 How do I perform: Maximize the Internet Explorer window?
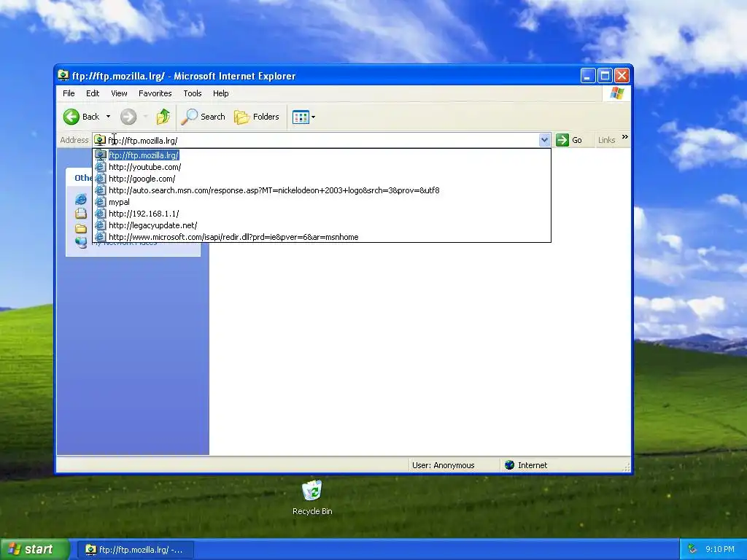[x=605, y=76]
